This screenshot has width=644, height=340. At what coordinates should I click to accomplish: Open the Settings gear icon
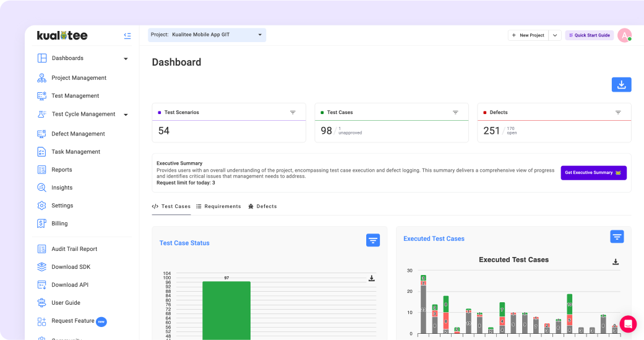coord(42,206)
